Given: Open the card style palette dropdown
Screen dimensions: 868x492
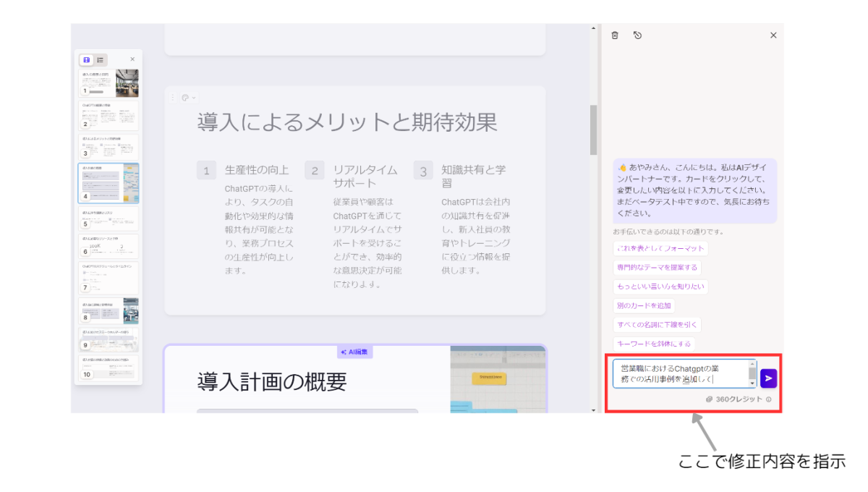Looking at the screenshot, I should click(188, 98).
